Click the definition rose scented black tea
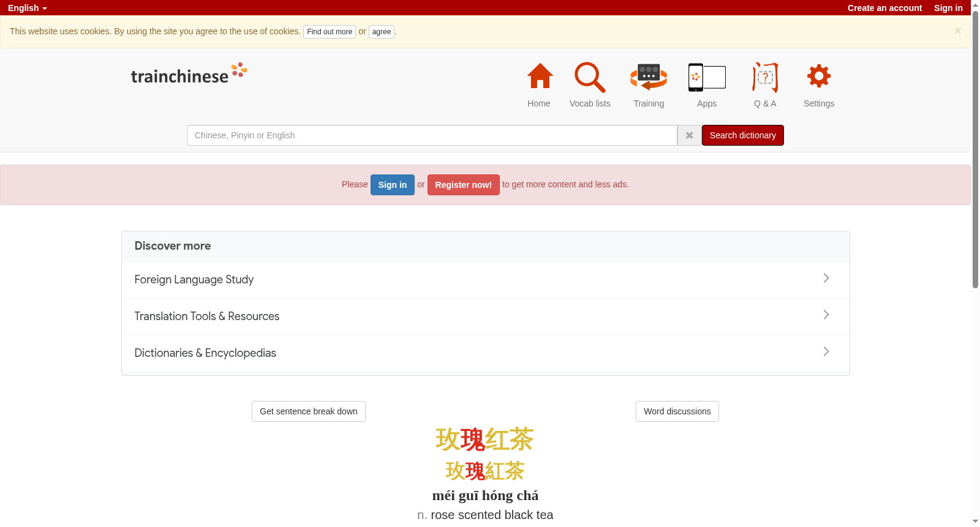Image resolution: width=980 pixels, height=527 pixels. 492,515
